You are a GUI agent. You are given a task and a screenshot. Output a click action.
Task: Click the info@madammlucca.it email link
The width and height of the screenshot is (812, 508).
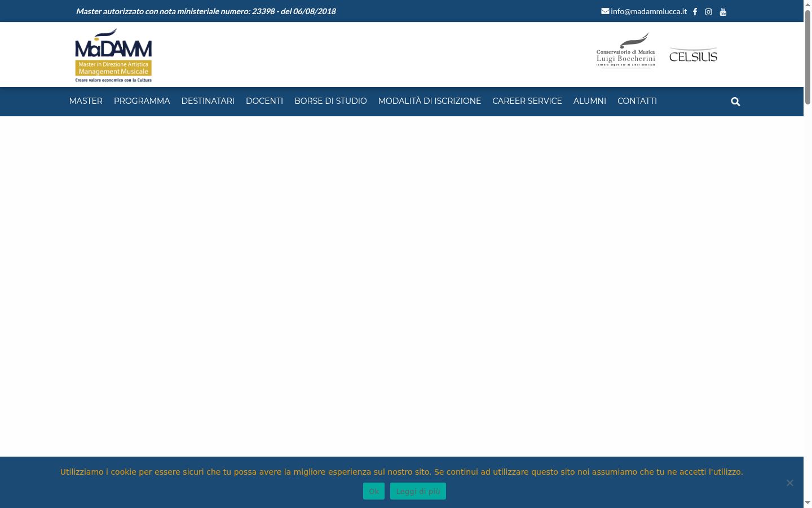[x=648, y=11]
